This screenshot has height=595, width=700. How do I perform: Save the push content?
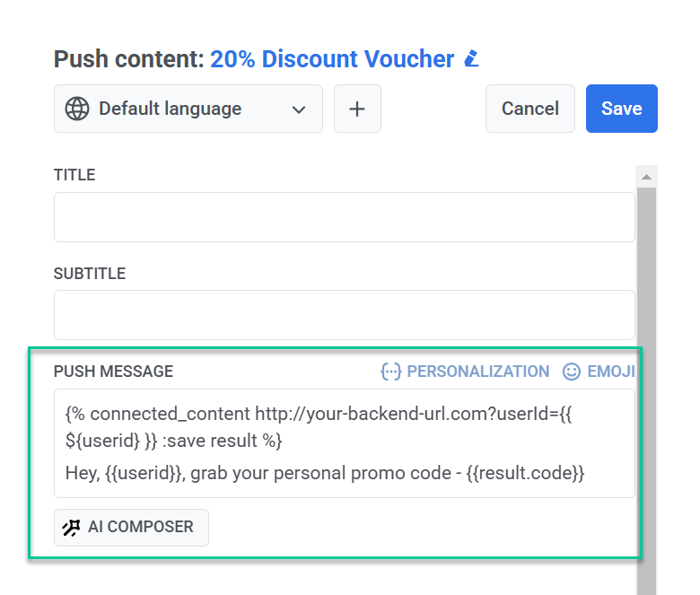pos(621,109)
